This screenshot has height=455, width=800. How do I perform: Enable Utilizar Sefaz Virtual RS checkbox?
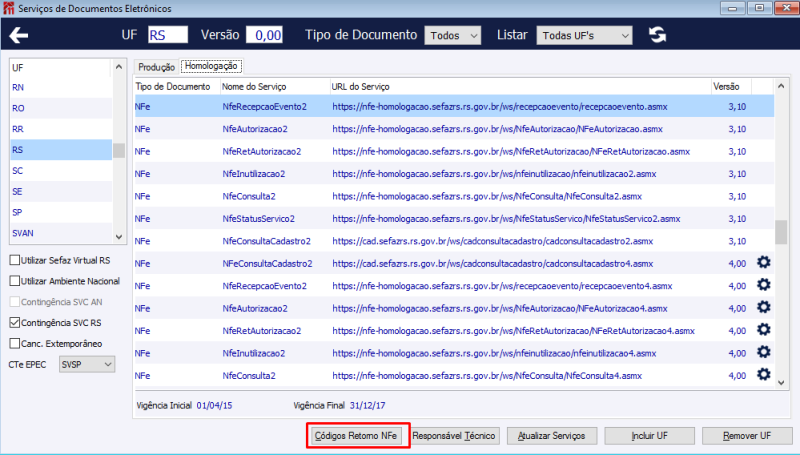pos(15,260)
